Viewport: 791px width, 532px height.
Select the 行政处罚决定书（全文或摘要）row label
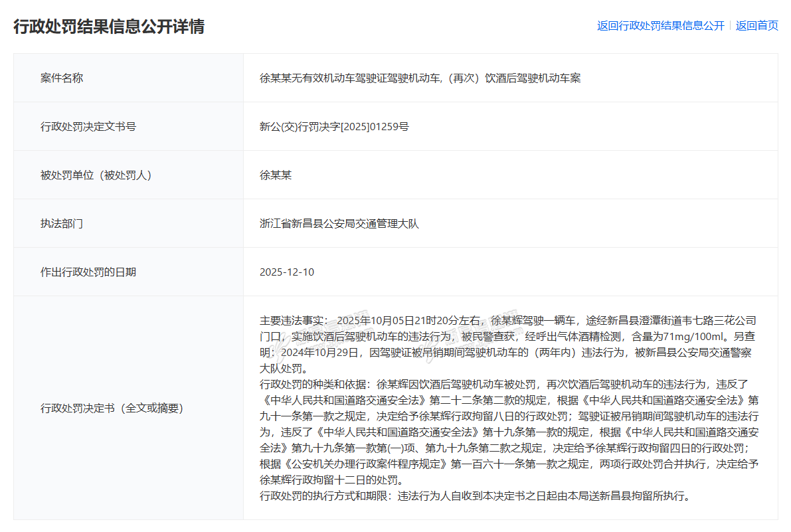pyautogui.click(x=112, y=408)
